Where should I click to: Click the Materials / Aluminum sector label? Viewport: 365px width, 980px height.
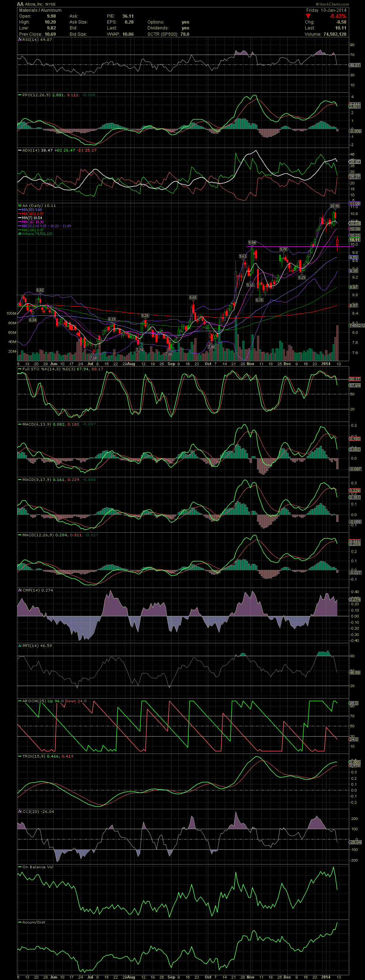(x=40, y=10)
